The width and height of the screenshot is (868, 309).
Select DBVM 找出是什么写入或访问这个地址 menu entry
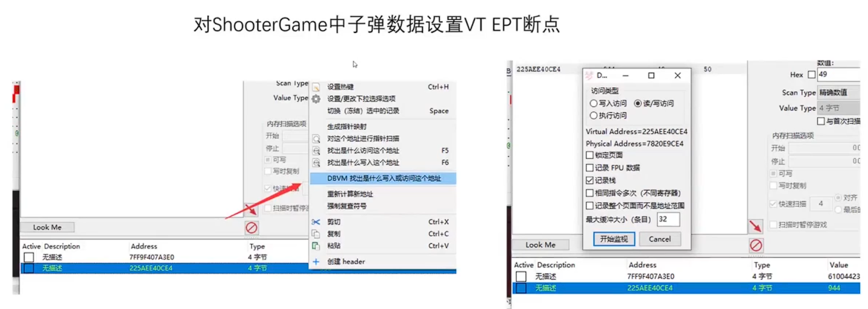(384, 178)
